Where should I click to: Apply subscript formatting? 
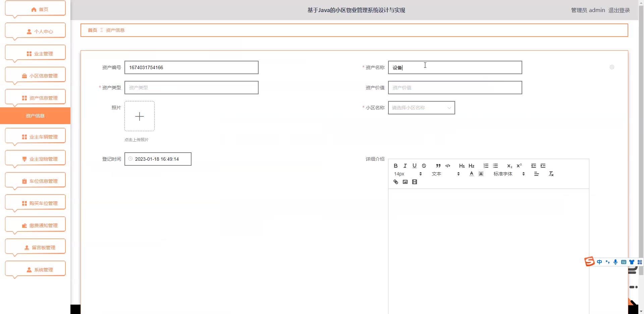pyautogui.click(x=509, y=166)
